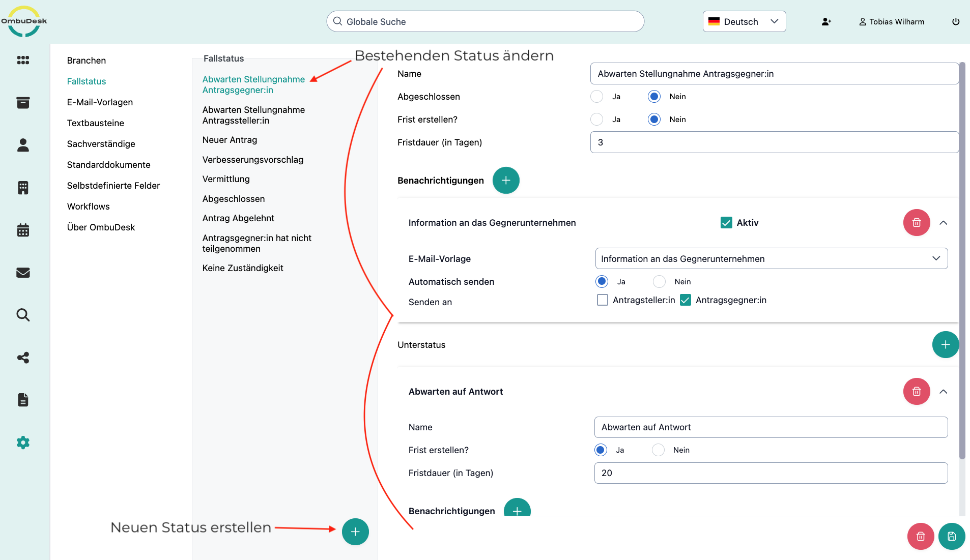
Task: Set Abgeschlossen to Ja
Action: [x=597, y=97]
